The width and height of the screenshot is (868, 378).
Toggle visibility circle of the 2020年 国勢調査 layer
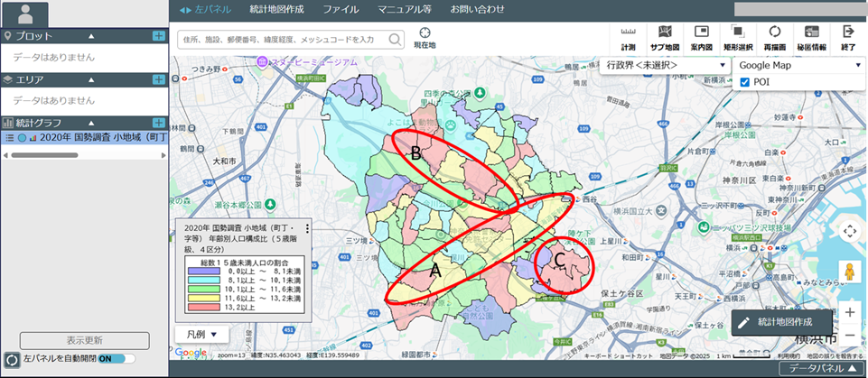click(x=22, y=138)
